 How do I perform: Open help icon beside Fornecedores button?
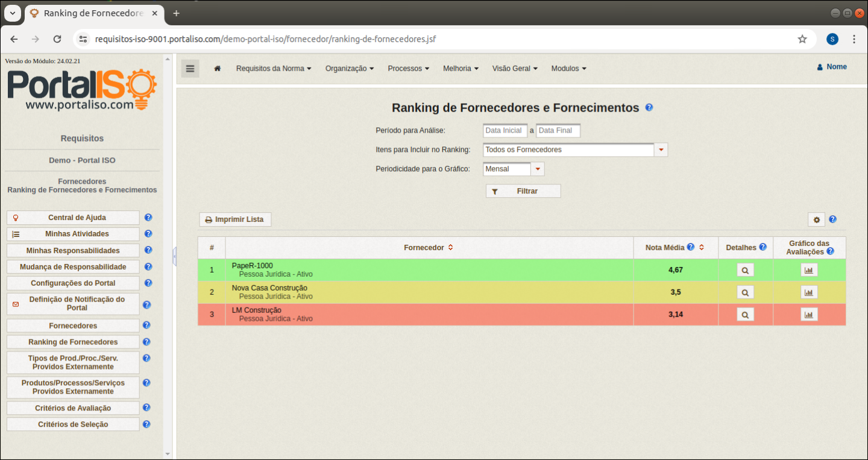click(x=146, y=326)
